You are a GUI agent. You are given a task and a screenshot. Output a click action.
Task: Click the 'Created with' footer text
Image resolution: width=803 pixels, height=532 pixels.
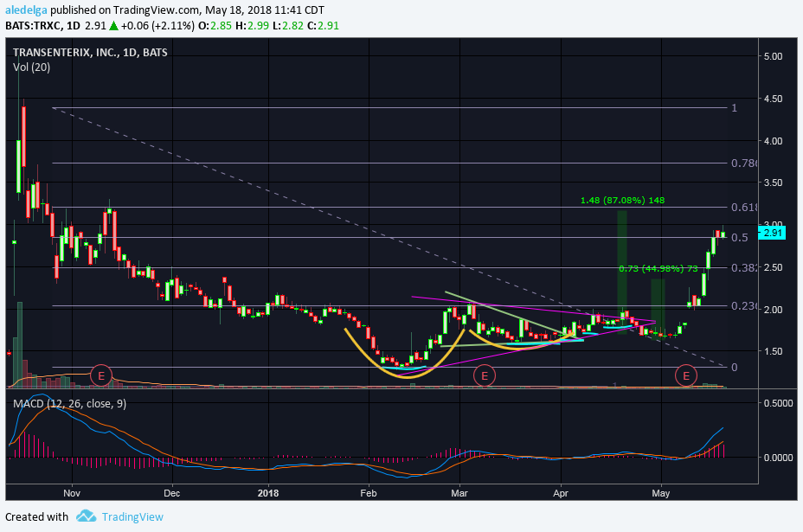point(37,516)
